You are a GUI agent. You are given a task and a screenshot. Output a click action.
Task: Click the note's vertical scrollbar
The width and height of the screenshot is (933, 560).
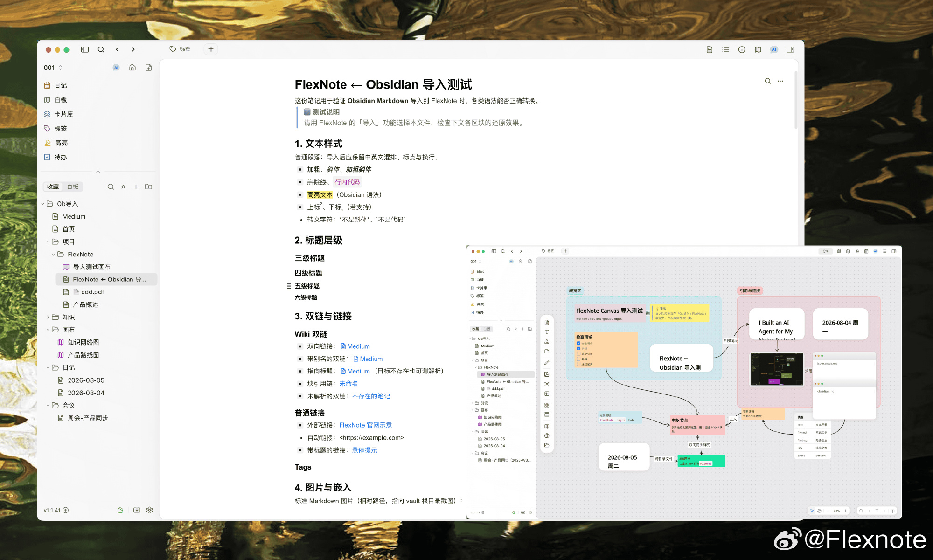(796, 100)
